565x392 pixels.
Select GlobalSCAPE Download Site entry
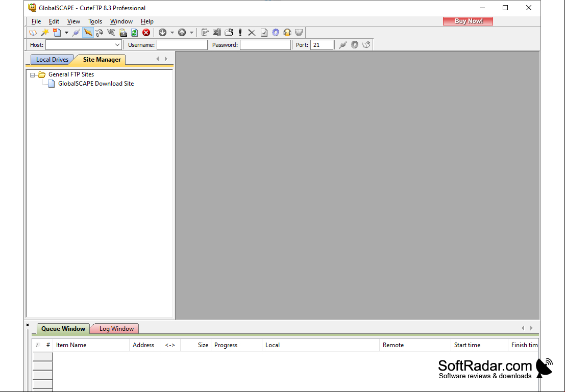coord(96,84)
